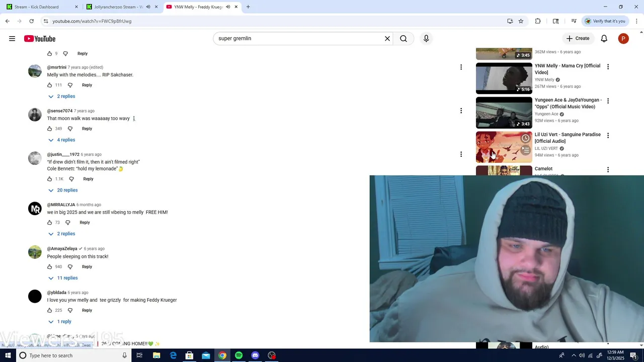Screen dimensions: 644x362
Task: Expand 4 replies under the moon walk comment
Action: (x=61, y=140)
